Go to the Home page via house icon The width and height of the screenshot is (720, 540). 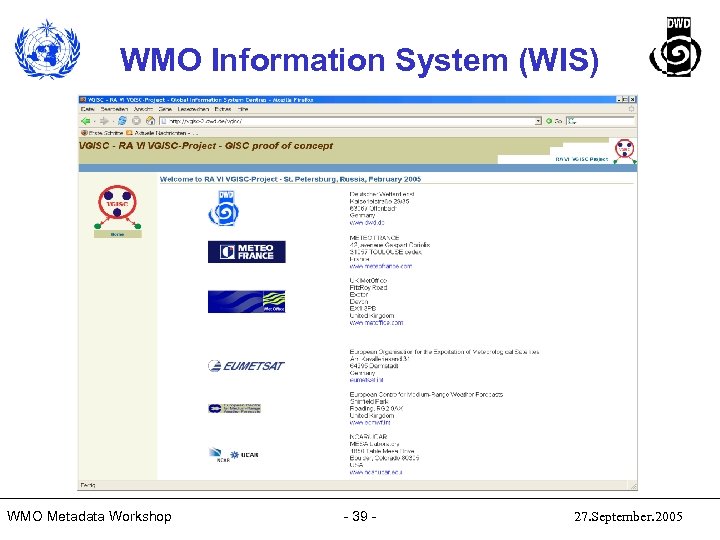[151, 121]
